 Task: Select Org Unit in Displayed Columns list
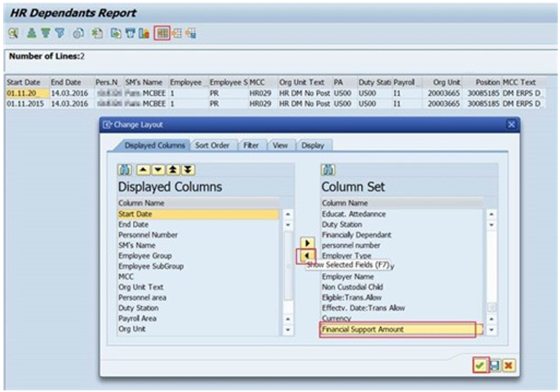pyautogui.click(x=198, y=329)
